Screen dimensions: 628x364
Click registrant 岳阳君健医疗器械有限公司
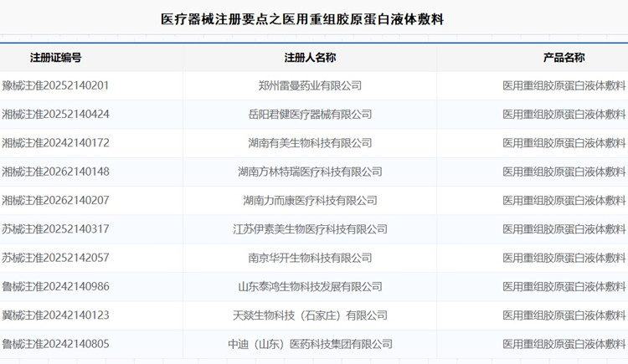(310, 115)
